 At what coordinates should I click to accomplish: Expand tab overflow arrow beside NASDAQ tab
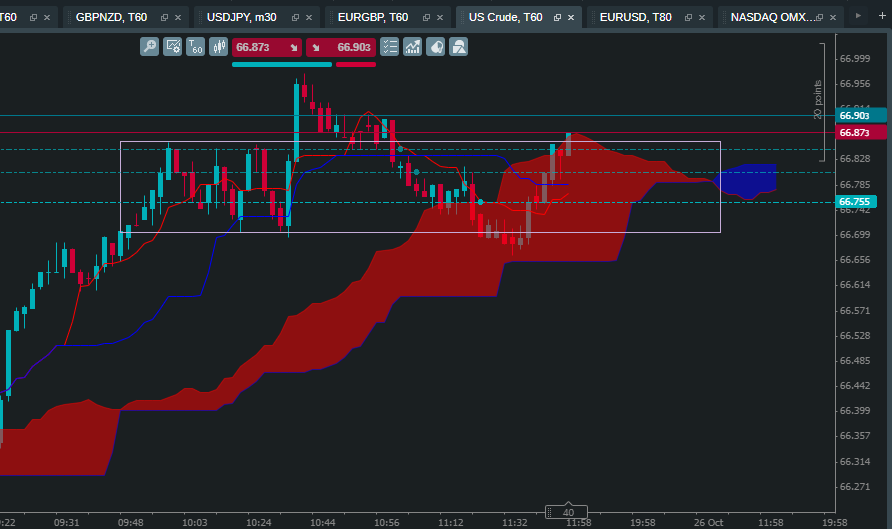tap(858, 16)
